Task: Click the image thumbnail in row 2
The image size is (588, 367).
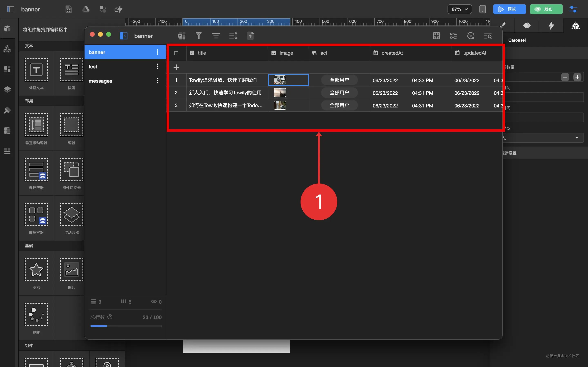Action: point(280,93)
